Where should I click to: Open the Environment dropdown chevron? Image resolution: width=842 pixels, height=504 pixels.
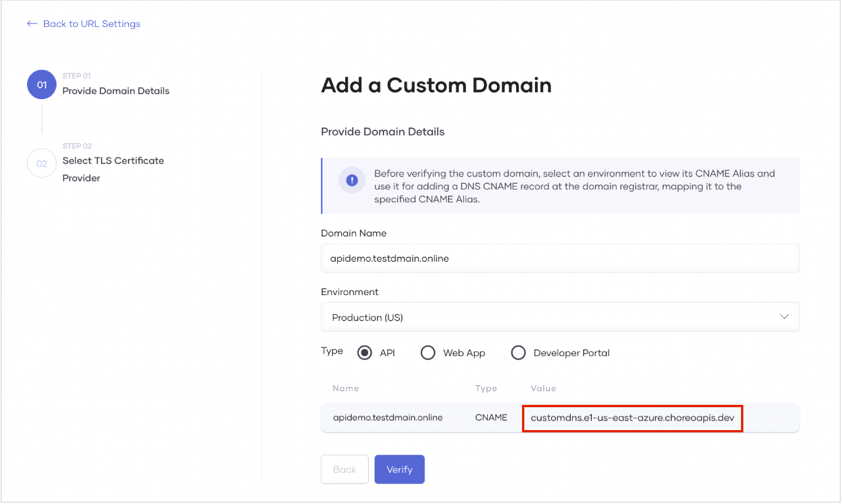[784, 317]
